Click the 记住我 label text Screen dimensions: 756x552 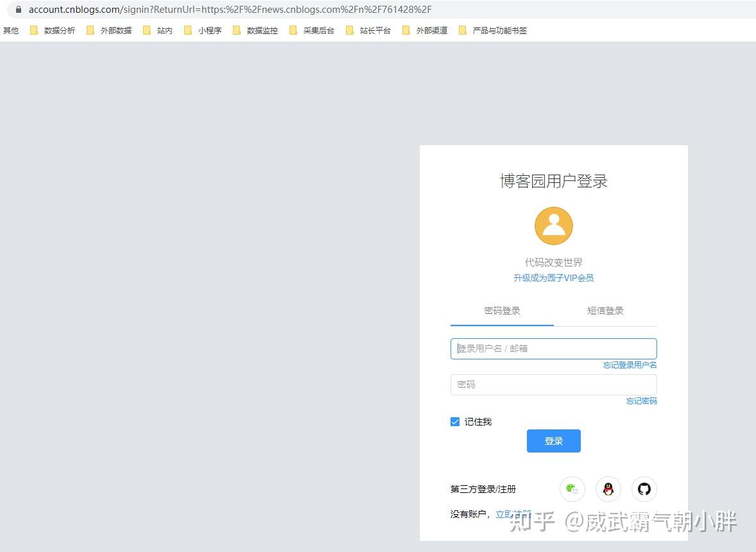pyautogui.click(x=478, y=422)
